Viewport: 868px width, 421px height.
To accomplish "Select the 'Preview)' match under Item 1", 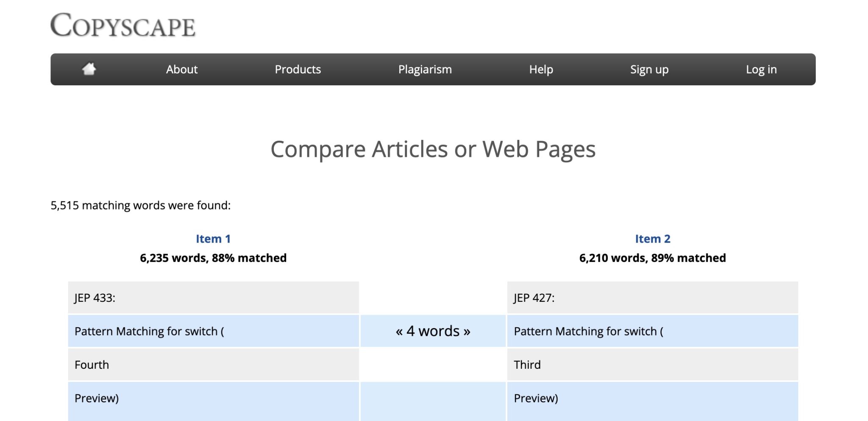I will coord(97,398).
